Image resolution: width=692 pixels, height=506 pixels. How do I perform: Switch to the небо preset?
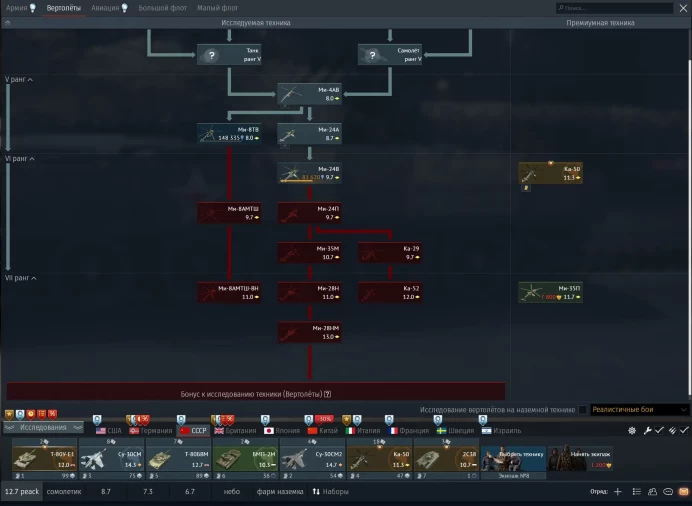(232, 491)
